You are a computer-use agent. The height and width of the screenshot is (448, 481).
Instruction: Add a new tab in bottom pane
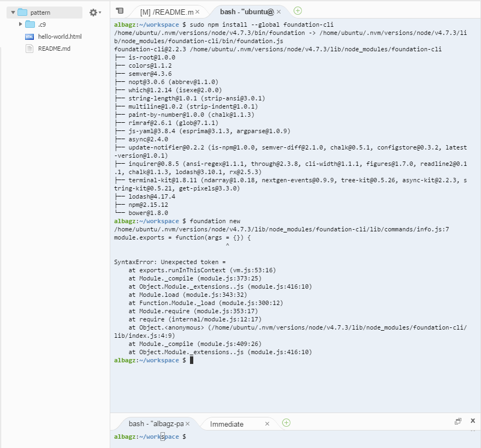point(286,422)
